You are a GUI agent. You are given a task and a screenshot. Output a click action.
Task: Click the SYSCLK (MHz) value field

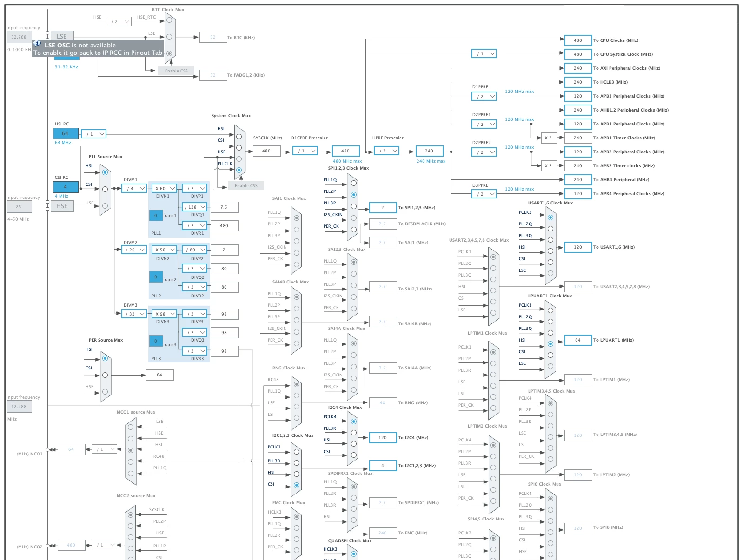[267, 151]
